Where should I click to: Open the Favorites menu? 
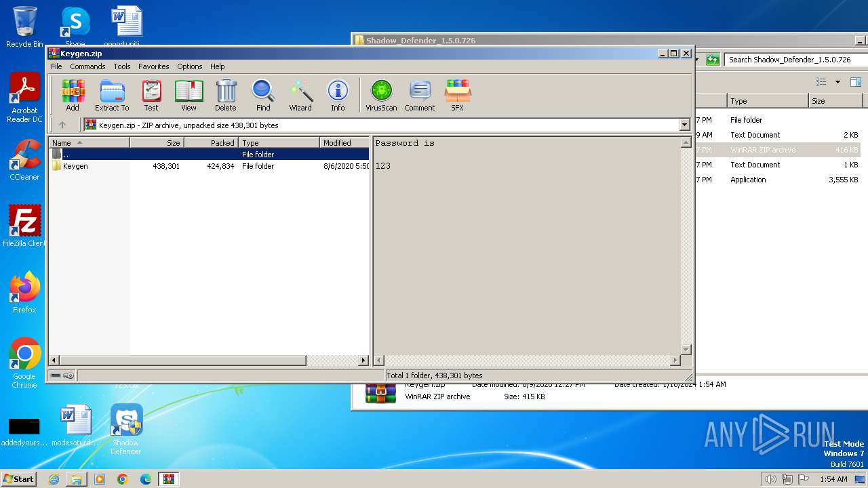click(154, 66)
